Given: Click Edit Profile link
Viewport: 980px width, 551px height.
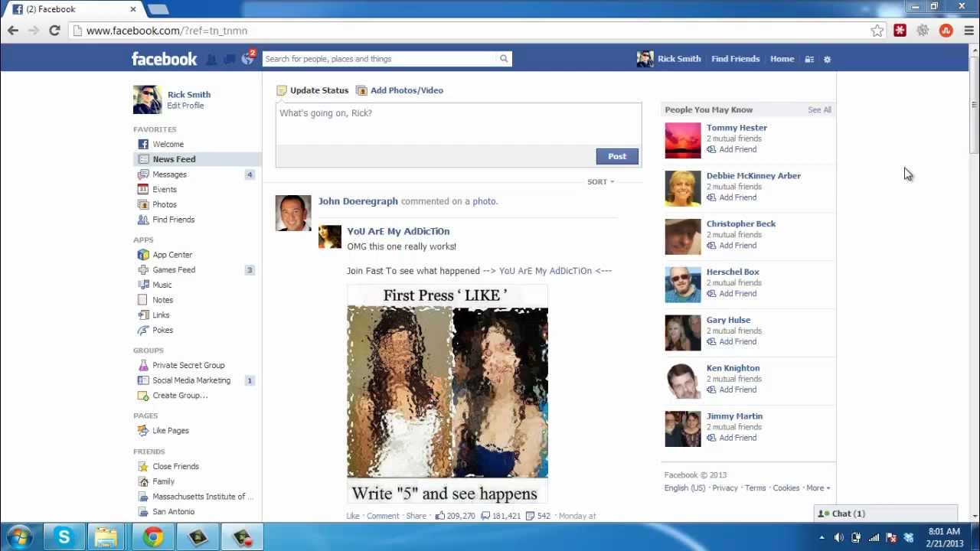Looking at the screenshot, I should [185, 106].
